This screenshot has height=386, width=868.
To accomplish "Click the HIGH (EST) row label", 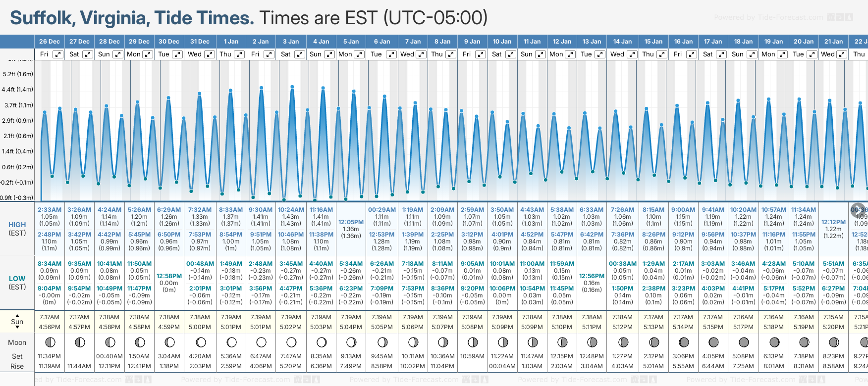I will pos(17,229).
